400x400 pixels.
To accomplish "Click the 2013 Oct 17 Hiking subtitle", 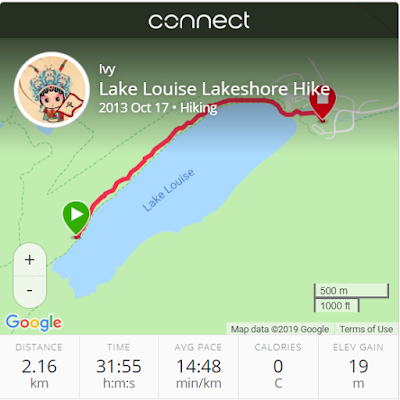I will pos(158,108).
